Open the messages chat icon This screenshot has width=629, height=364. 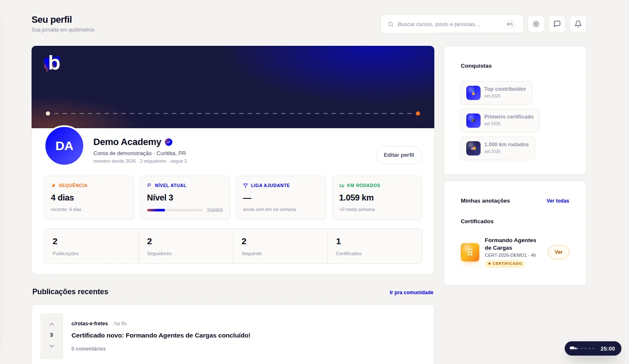tap(557, 24)
